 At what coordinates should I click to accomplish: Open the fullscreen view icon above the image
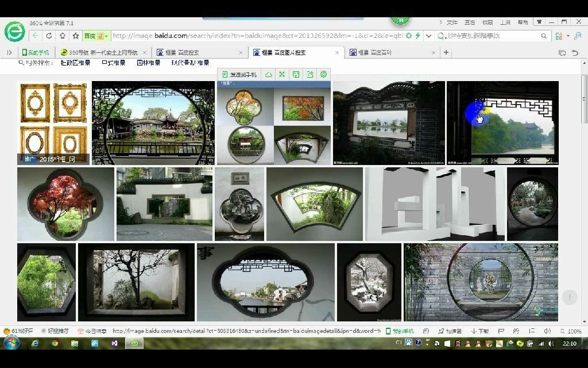pyautogui.click(x=282, y=74)
